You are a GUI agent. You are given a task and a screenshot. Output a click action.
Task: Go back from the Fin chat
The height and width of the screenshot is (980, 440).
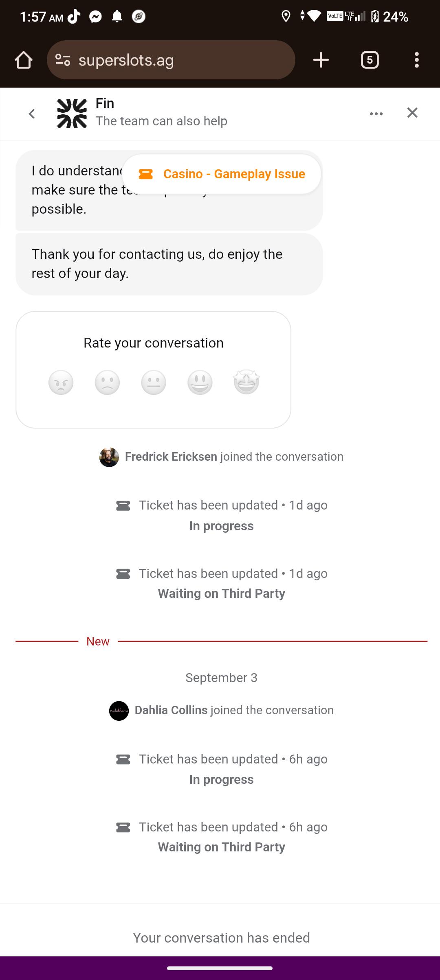click(32, 114)
